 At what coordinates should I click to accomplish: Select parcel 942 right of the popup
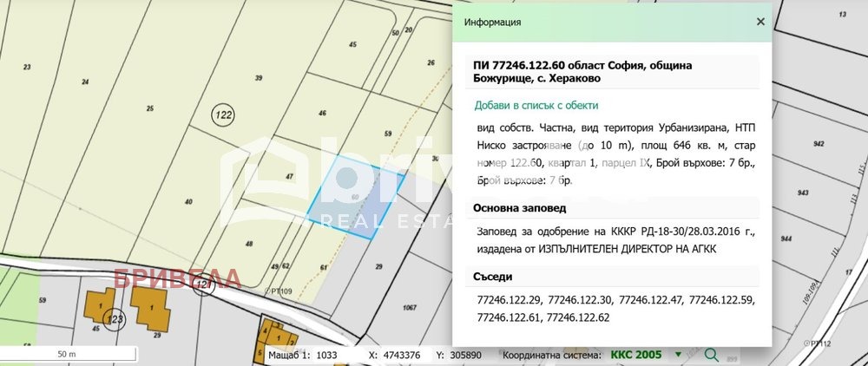point(819,144)
